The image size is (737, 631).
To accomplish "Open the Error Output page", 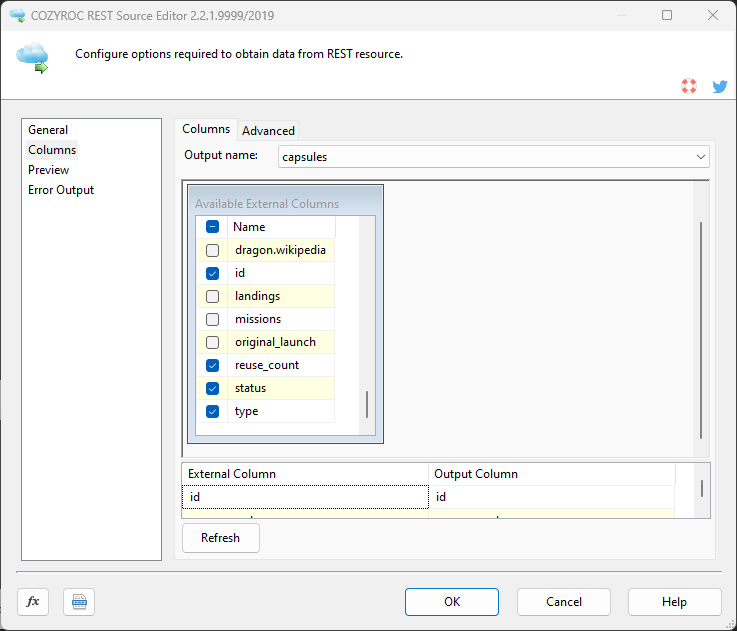I will [61, 190].
